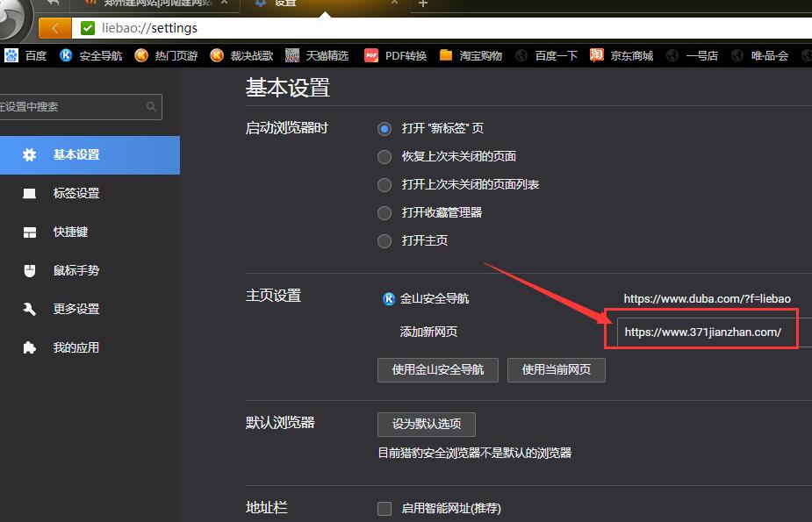Click the duba.com homepage URL text

point(707,299)
